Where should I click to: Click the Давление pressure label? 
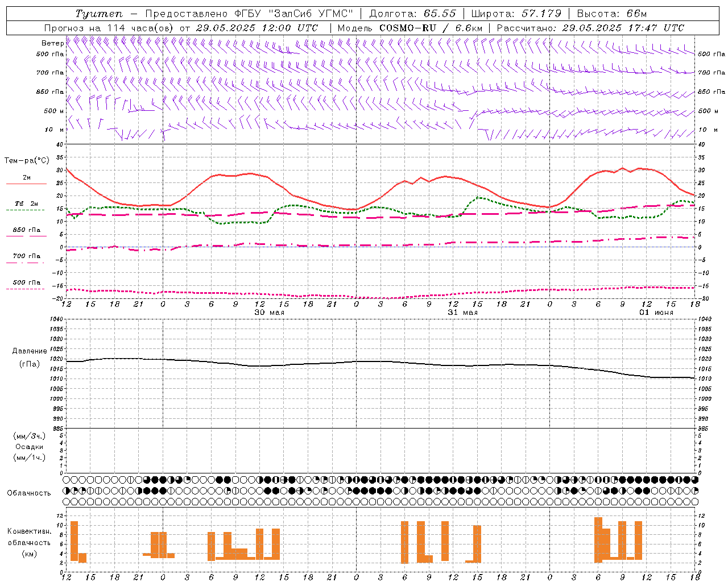click(30, 351)
